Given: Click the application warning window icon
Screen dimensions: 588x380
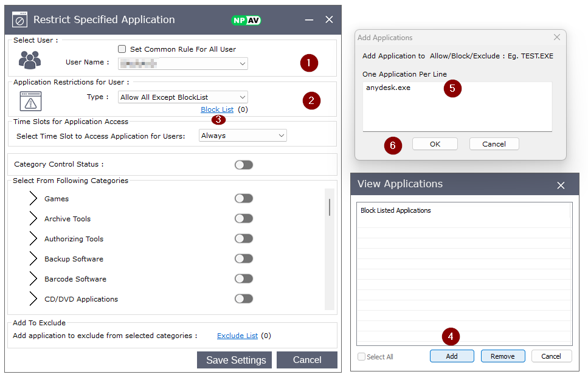Looking at the screenshot, I should (30, 100).
